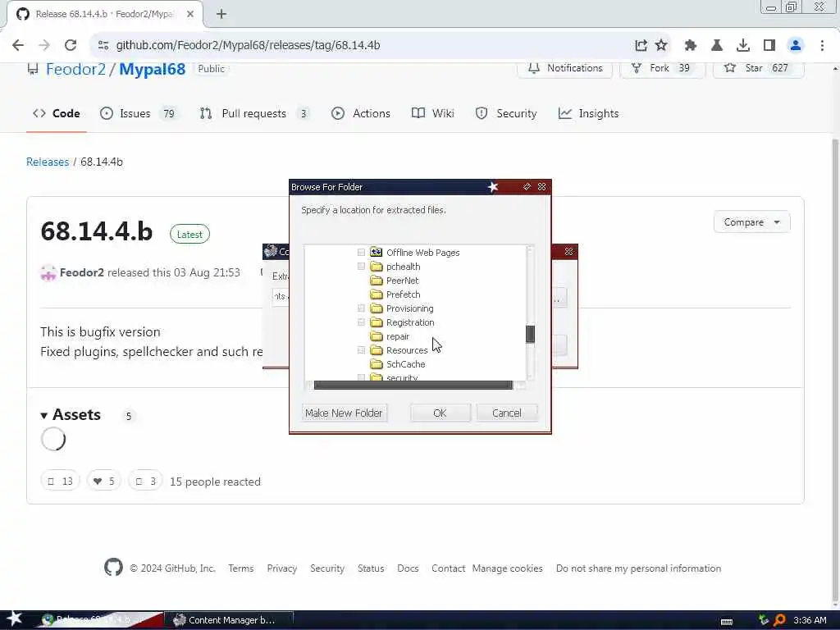This screenshot has height=630, width=840.
Task: Switch to the Issues tab
Action: (137, 113)
